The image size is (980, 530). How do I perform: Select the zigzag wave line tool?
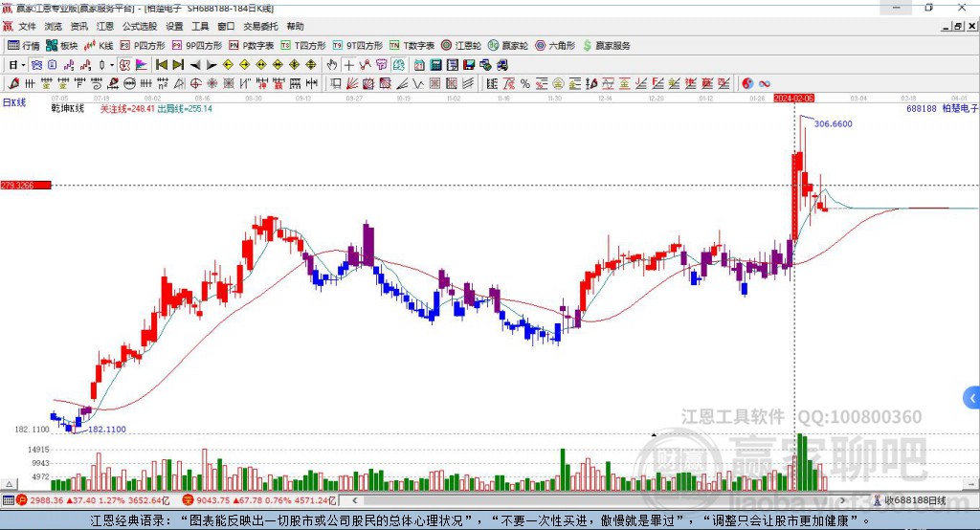[x=417, y=83]
